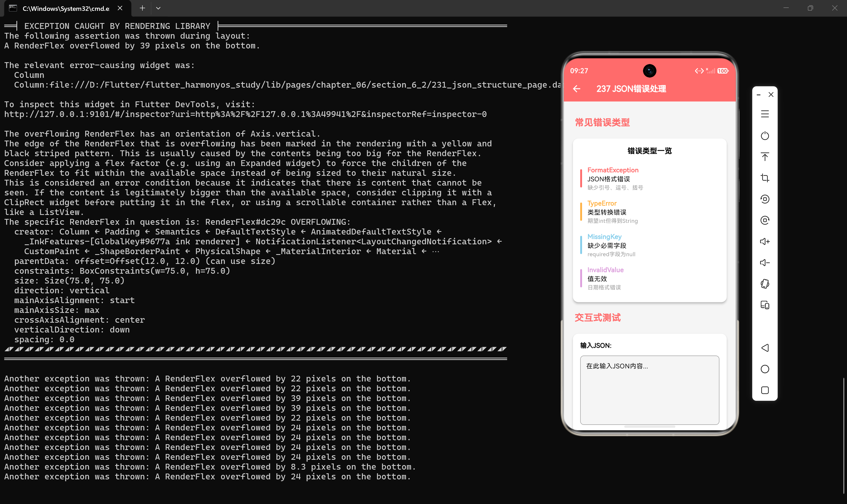
Task: Click the multi-screen device icon in emulator sidebar
Action: (765, 305)
